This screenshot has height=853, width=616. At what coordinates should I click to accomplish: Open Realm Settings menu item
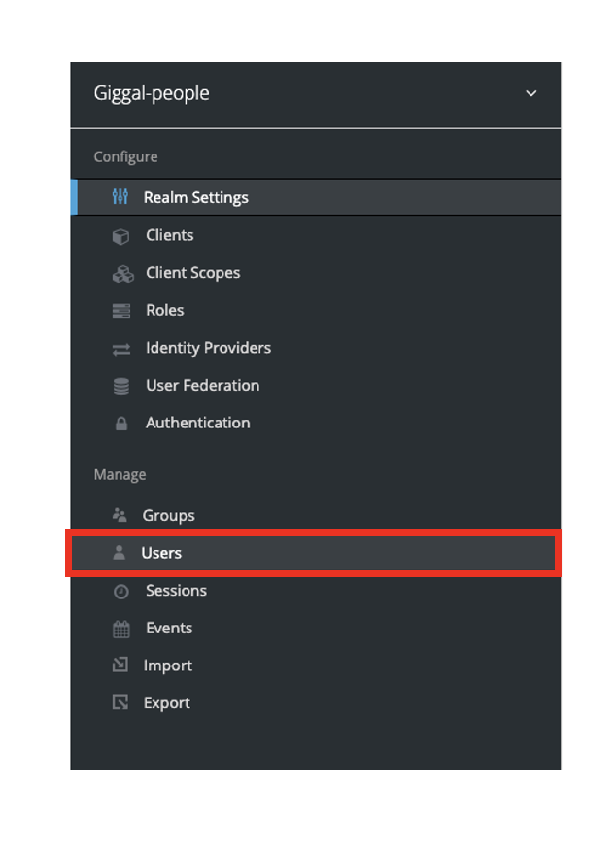[x=316, y=197]
